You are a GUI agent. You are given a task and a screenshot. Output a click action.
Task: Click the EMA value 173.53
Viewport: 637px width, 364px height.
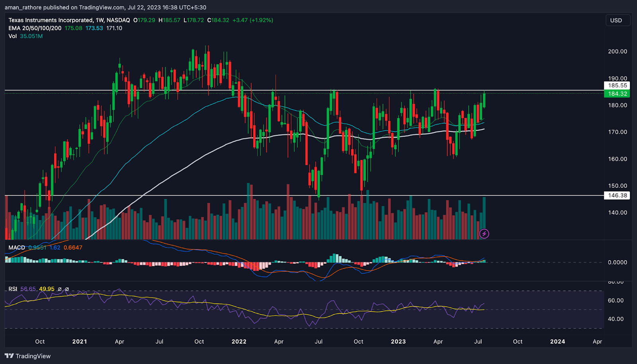[x=94, y=28]
